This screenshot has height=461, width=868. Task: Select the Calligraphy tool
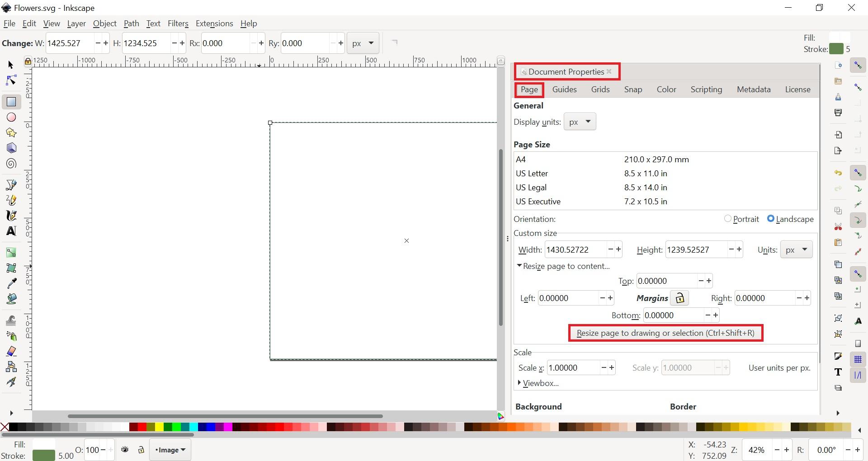coord(11,216)
